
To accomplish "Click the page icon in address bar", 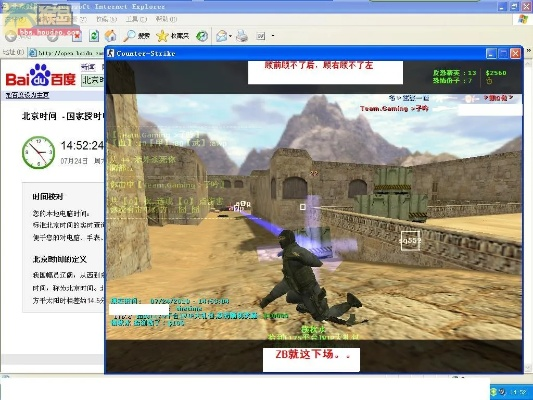I will point(33,53).
